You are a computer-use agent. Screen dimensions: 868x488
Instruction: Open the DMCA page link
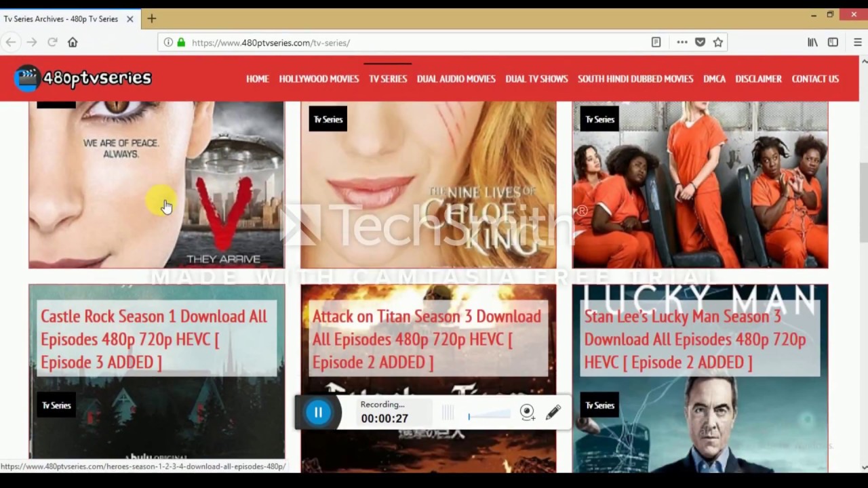tap(714, 79)
